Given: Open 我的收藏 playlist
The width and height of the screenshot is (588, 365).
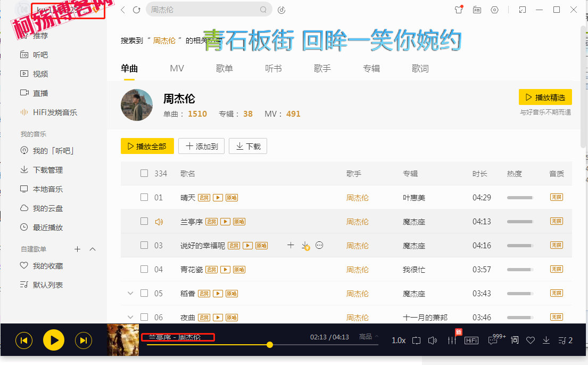Looking at the screenshot, I should (42, 266).
